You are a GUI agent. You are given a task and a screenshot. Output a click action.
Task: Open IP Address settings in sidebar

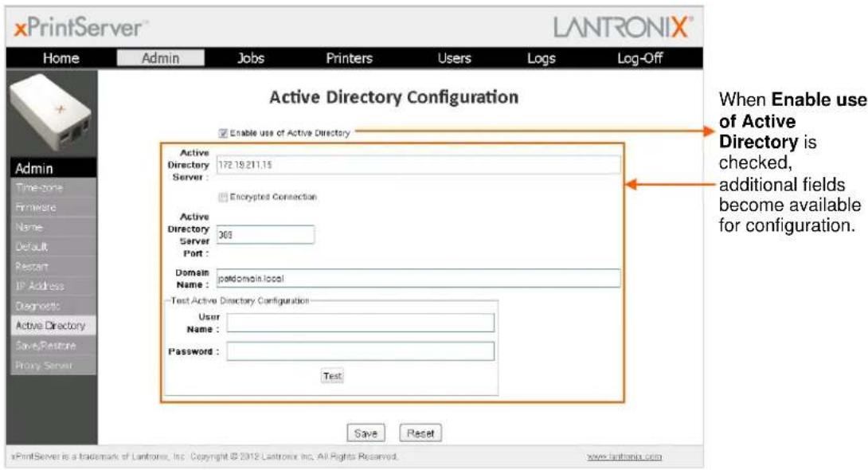(x=53, y=286)
